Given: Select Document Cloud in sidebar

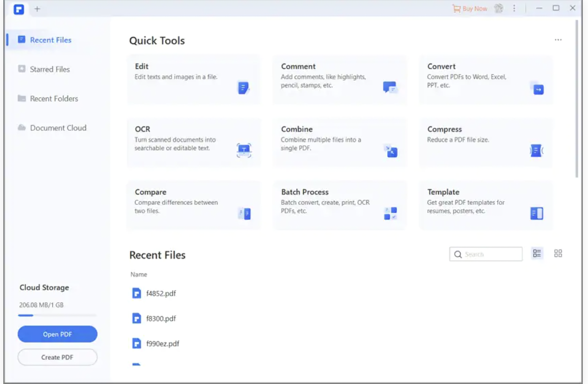Looking at the screenshot, I should [58, 128].
